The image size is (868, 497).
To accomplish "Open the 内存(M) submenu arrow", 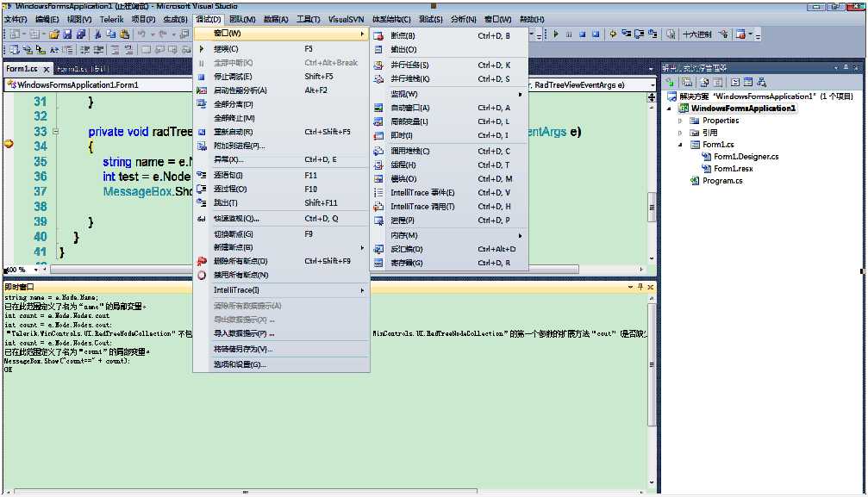I will [520, 235].
